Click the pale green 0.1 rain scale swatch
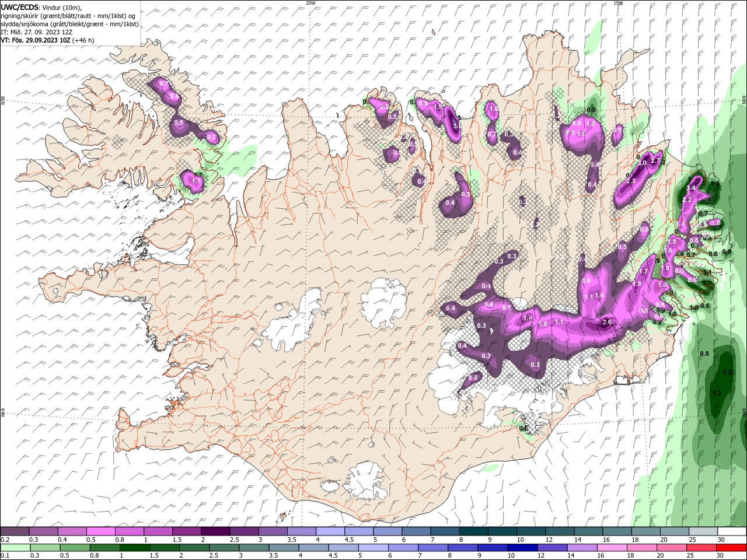The height and width of the screenshot is (560, 747). [x=15, y=548]
